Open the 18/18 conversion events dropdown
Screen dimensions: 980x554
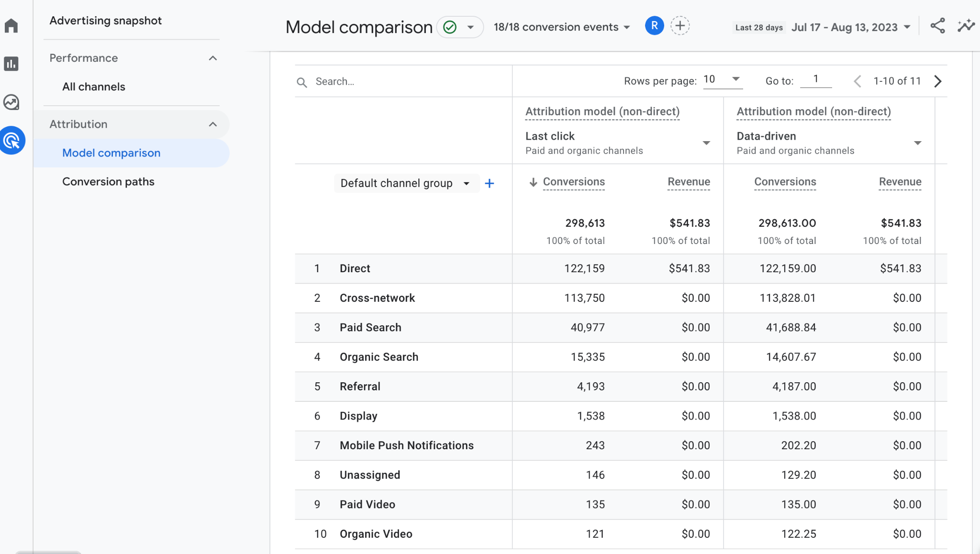pyautogui.click(x=562, y=27)
